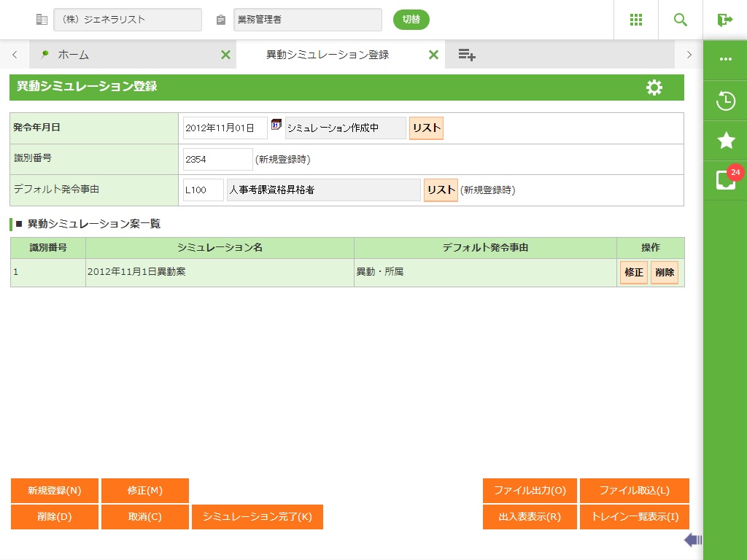Open the three-dots sidebar menu
The image size is (747, 560).
point(725,59)
